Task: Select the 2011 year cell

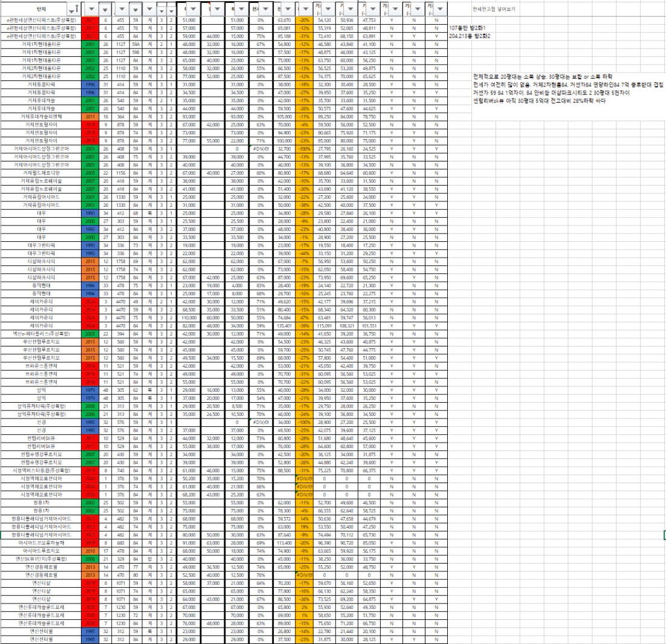Action: 90,117
